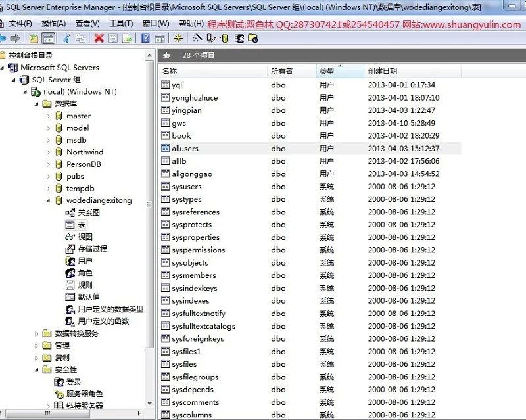Click the export list toolbar icon
The height and width of the screenshot is (420, 526).
point(127,39)
